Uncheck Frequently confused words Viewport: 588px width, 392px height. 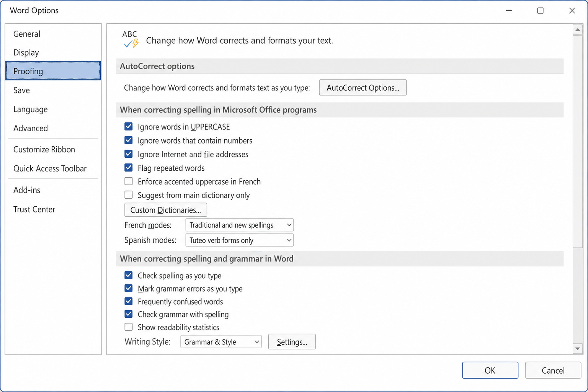click(129, 301)
